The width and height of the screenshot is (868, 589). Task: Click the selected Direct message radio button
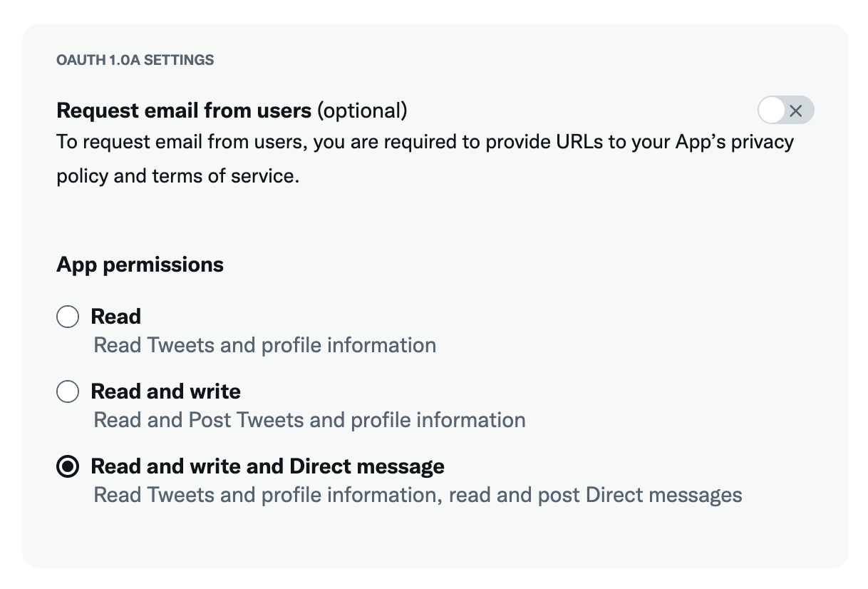click(x=68, y=467)
